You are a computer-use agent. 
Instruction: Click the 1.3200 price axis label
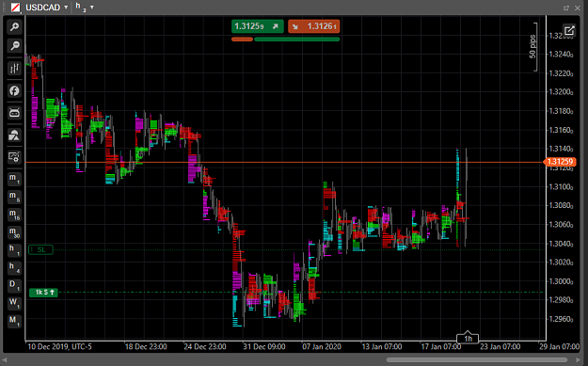pyautogui.click(x=561, y=92)
